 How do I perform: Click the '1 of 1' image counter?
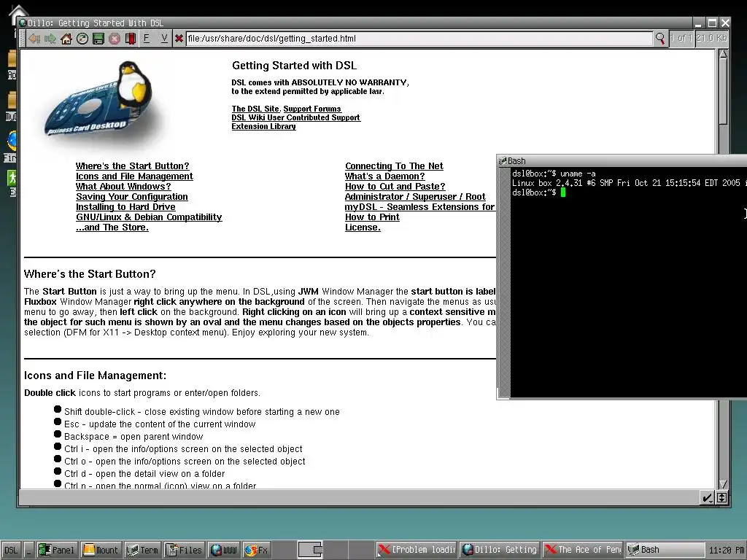pos(681,38)
